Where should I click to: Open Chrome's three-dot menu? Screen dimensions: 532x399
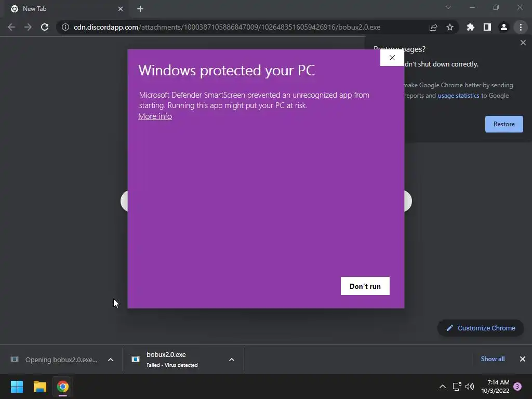pyautogui.click(x=521, y=27)
